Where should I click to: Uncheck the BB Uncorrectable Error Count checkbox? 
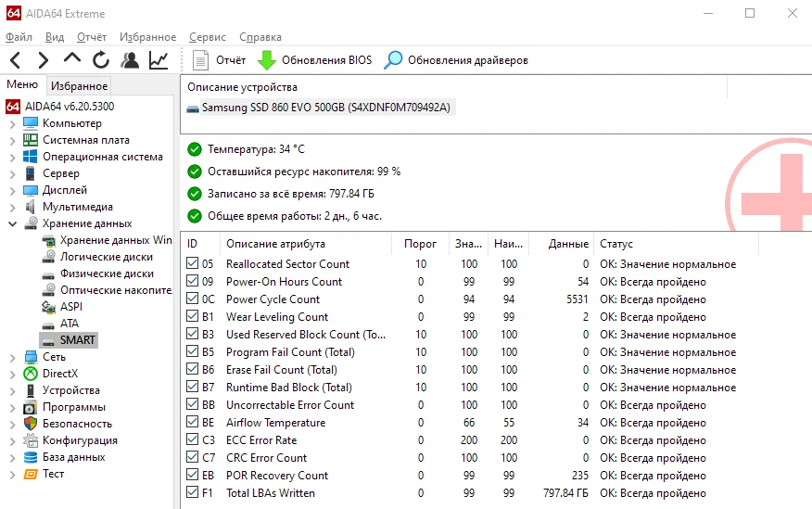pos(192,404)
